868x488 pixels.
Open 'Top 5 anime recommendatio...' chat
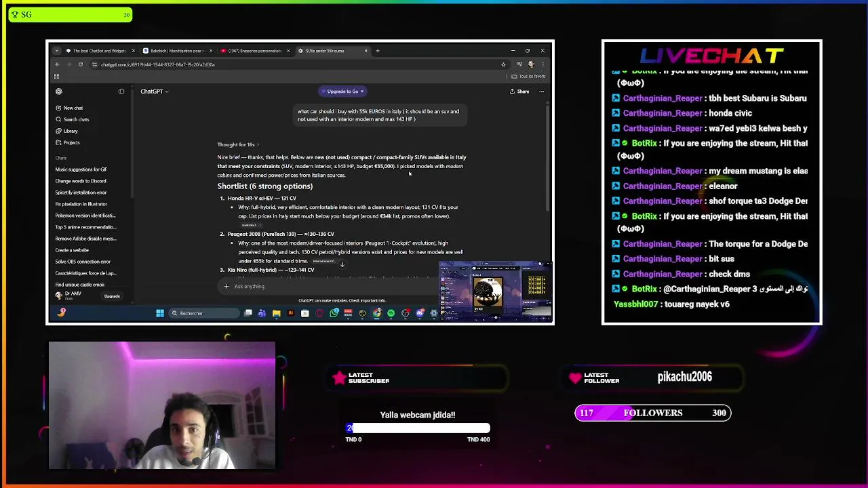[85, 227]
